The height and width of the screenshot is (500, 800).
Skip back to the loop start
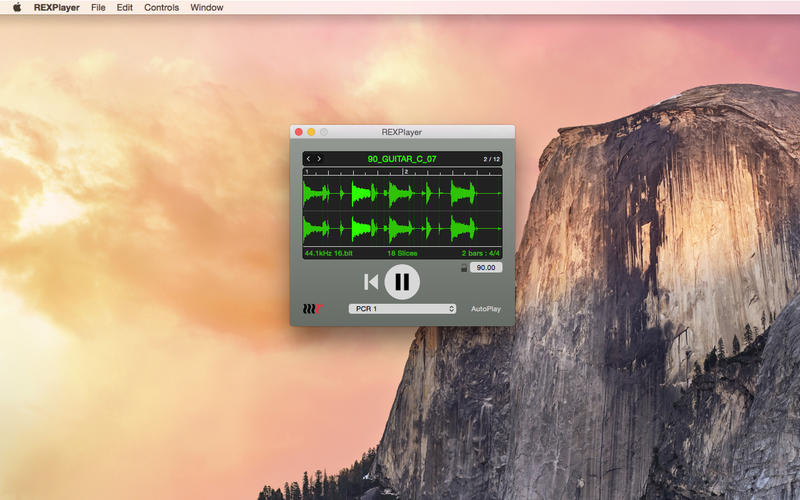pyautogui.click(x=371, y=282)
